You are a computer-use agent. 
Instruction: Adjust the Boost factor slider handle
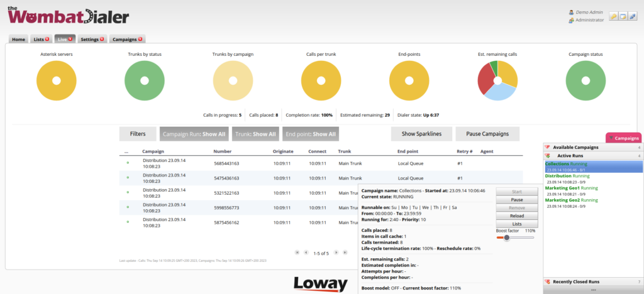[x=506, y=237]
